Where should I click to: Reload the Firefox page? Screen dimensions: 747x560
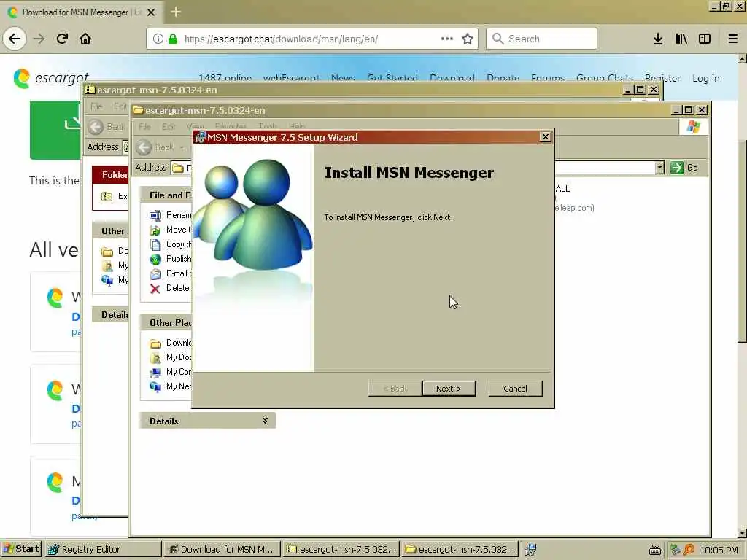62,39
